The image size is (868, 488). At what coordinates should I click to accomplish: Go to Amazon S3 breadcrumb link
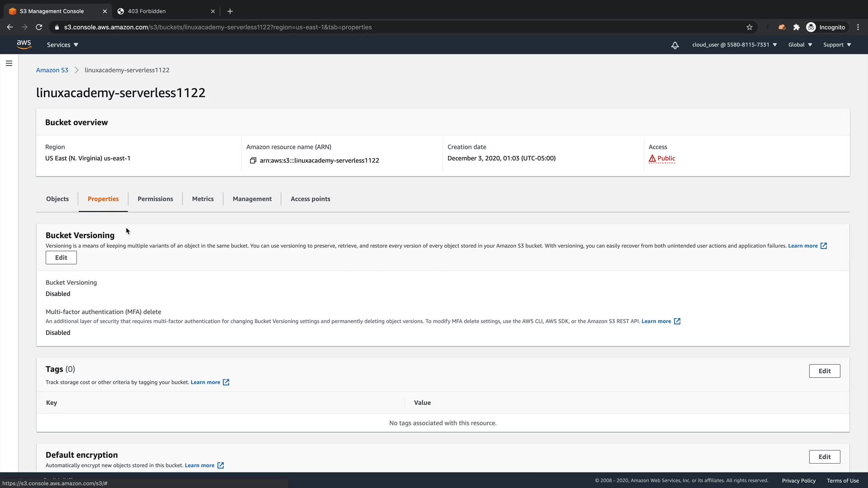coord(52,70)
